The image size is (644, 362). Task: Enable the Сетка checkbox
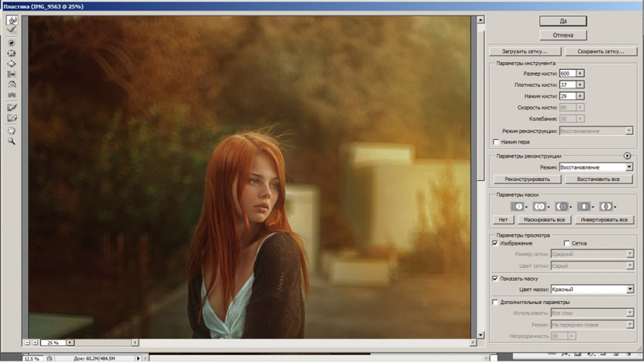pos(567,244)
